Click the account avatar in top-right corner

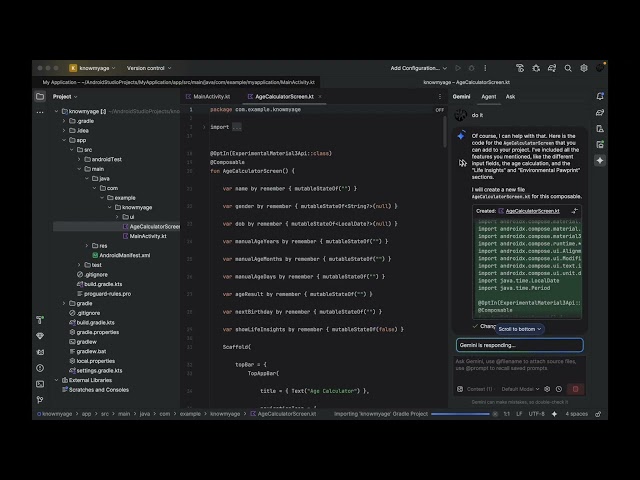(600, 68)
